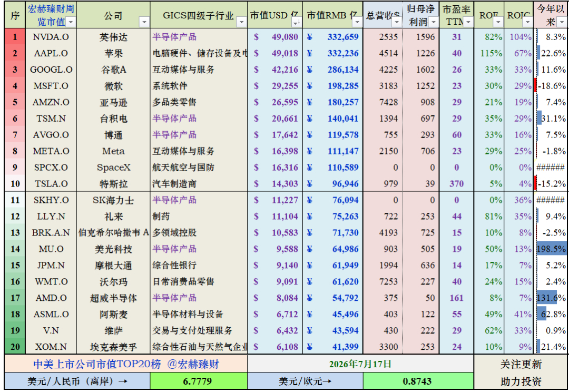Viewport: 569px width, 392px height.
Task: Select the 美元/欧元 label cell
Action: 305,381
